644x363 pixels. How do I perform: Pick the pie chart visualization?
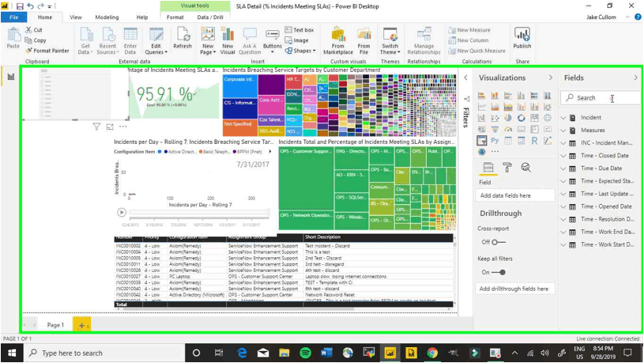508,118
